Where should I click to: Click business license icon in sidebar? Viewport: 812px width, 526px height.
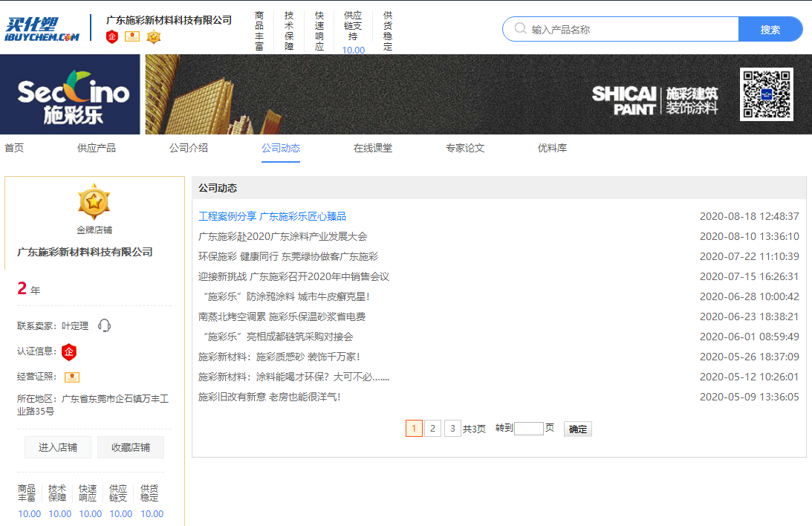(x=72, y=377)
